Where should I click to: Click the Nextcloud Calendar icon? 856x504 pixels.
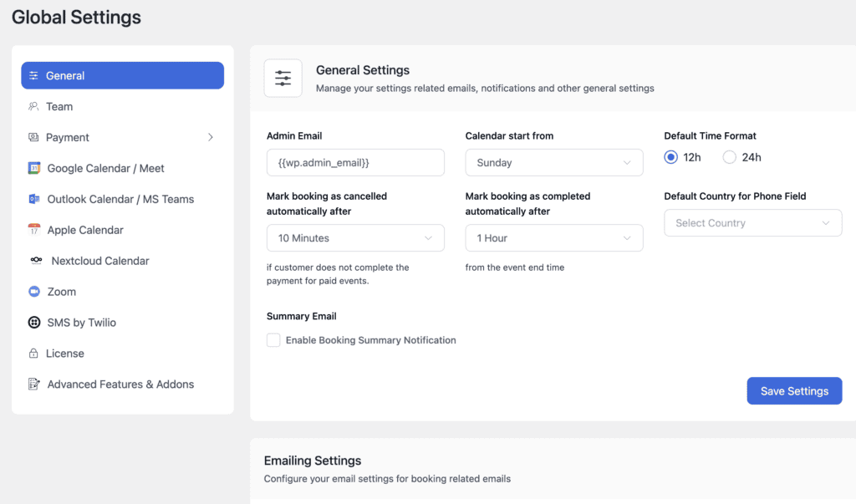coord(36,261)
